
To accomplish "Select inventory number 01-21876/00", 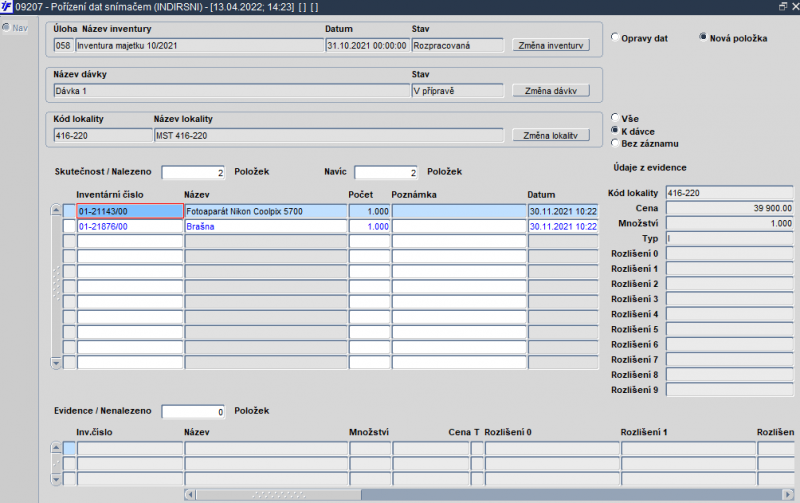I will (130, 227).
